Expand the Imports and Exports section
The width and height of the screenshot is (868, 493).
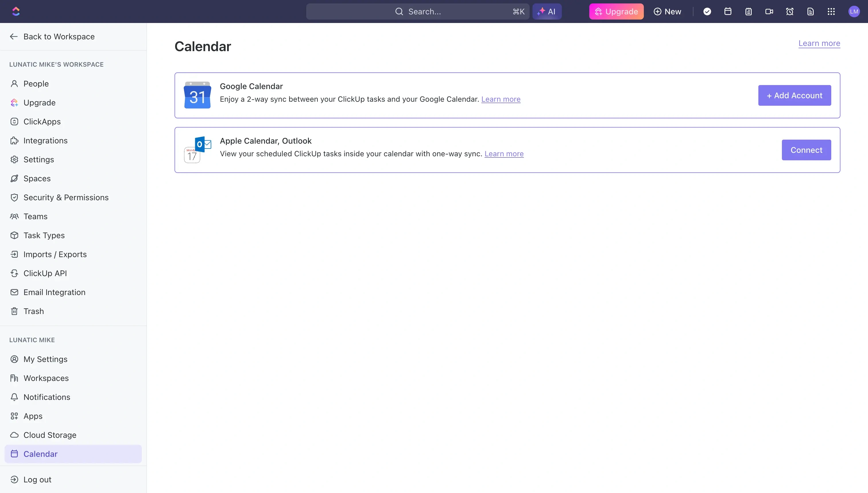55,255
